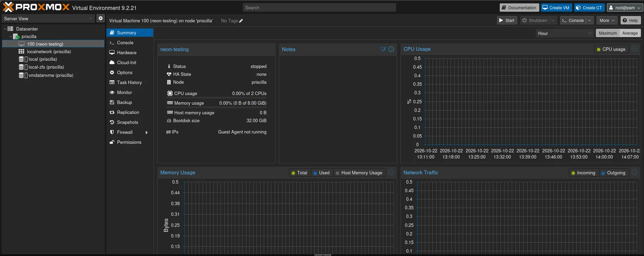Toggle the CPU usage legend series
The height and width of the screenshot is (256, 644).
click(611, 49)
